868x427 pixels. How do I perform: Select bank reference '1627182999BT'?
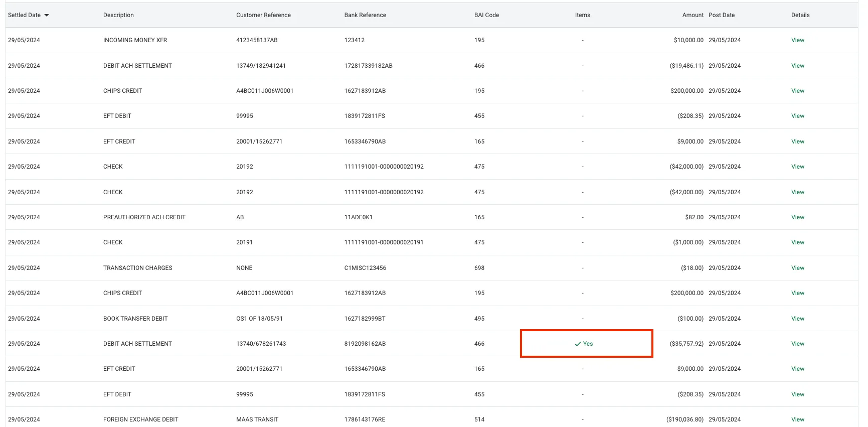pos(365,319)
